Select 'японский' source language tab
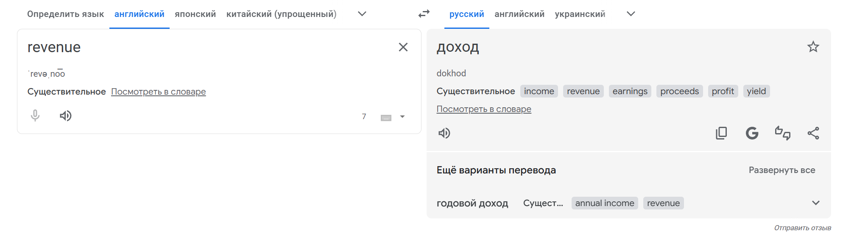The image size is (868, 251). [x=195, y=14]
